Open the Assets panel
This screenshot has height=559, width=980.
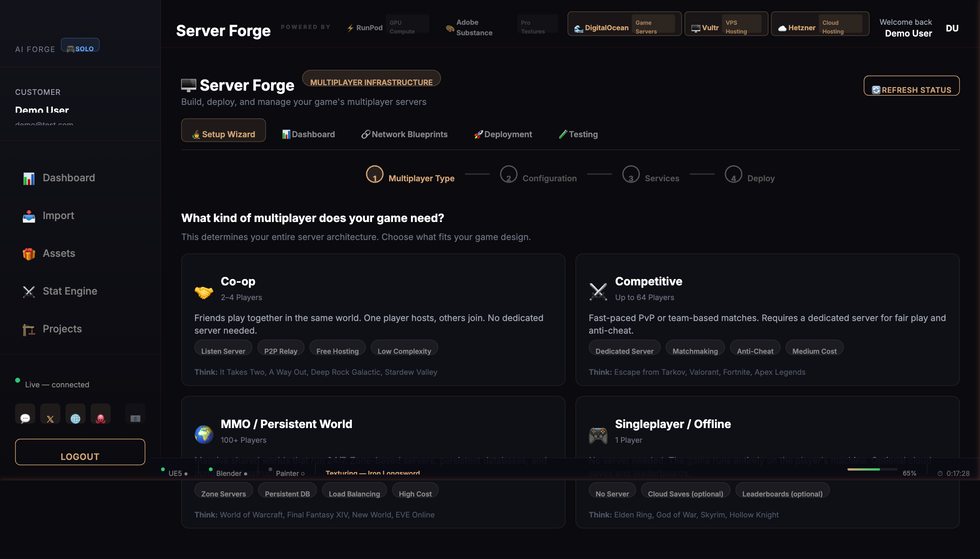point(59,253)
